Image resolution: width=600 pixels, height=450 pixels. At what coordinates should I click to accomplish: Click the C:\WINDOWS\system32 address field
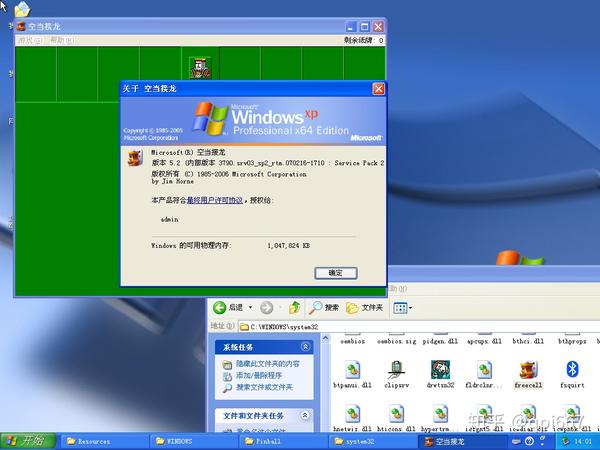point(419,327)
